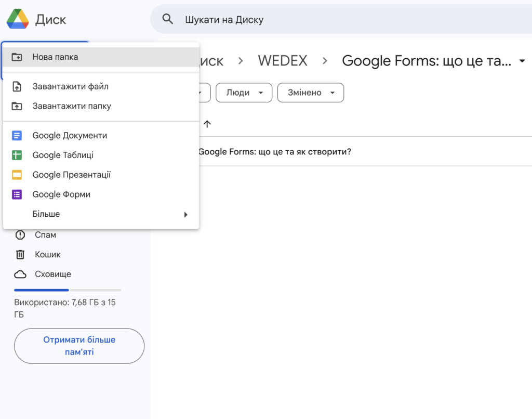
Task: Toggle ascending sort with the up arrow
Action: pos(208,124)
